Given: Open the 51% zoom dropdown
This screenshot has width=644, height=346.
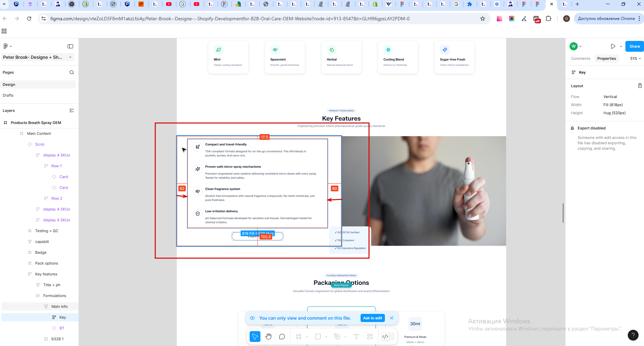Looking at the screenshot, I should [x=636, y=58].
